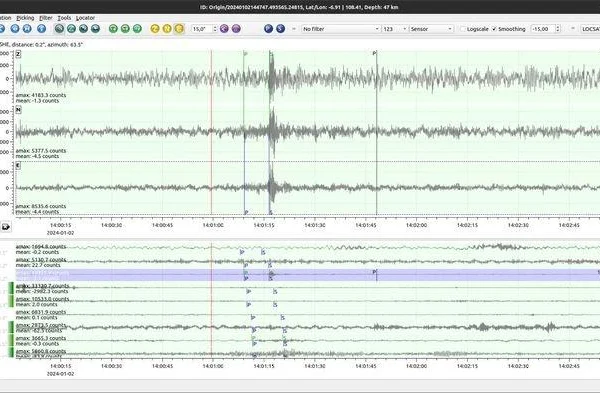Click the red origin time line
600x393 pixels.
pos(211,132)
